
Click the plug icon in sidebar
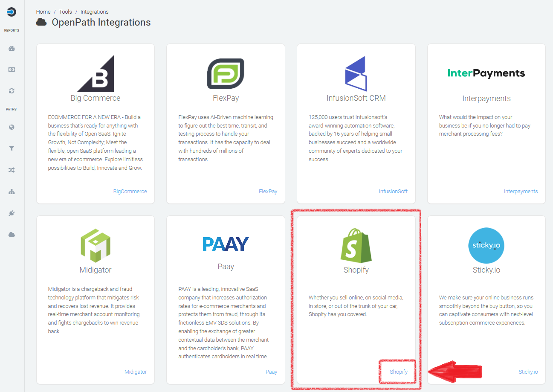point(12,213)
